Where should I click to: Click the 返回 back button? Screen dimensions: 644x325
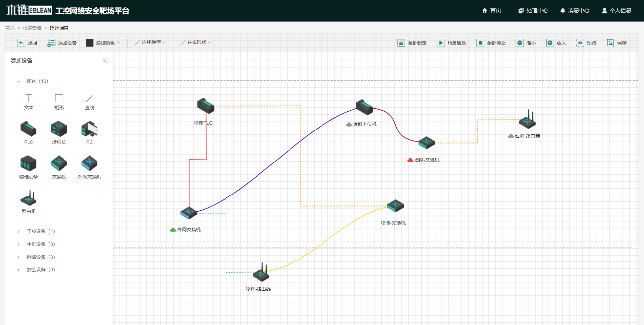point(28,43)
